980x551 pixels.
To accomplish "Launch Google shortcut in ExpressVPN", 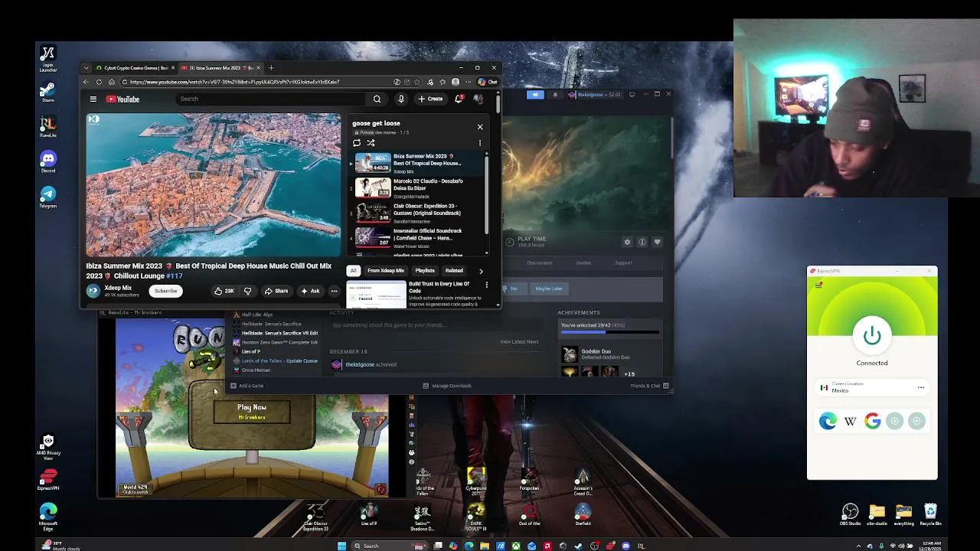I will (872, 421).
